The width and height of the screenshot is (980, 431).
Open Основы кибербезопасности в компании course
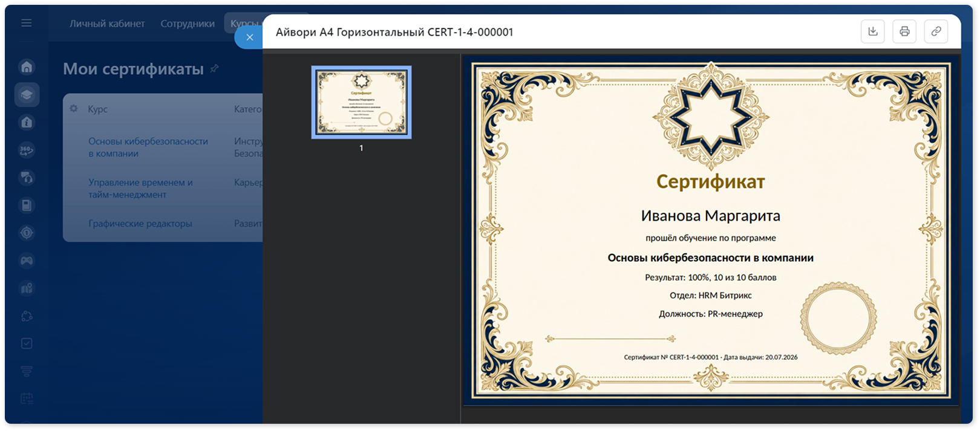click(148, 147)
